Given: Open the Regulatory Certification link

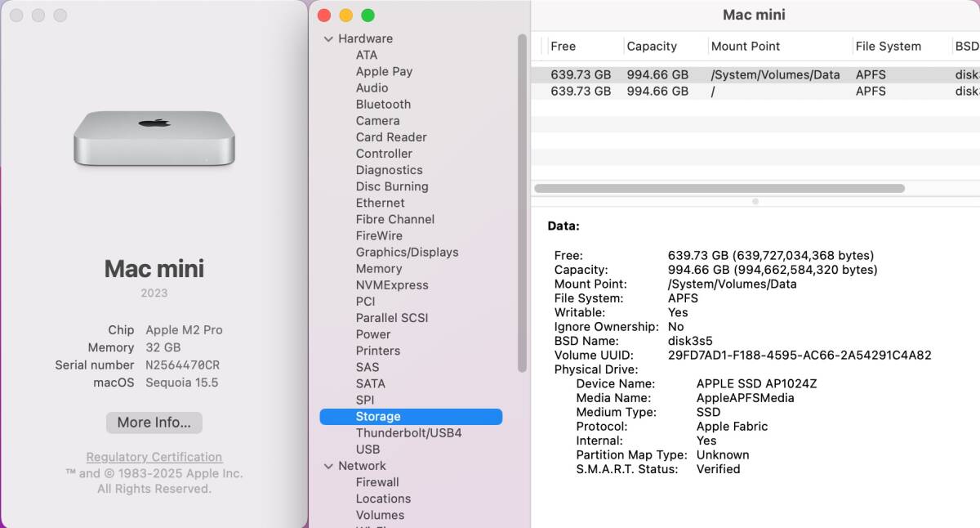Looking at the screenshot, I should pyautogui.click(x=154, y=457).
